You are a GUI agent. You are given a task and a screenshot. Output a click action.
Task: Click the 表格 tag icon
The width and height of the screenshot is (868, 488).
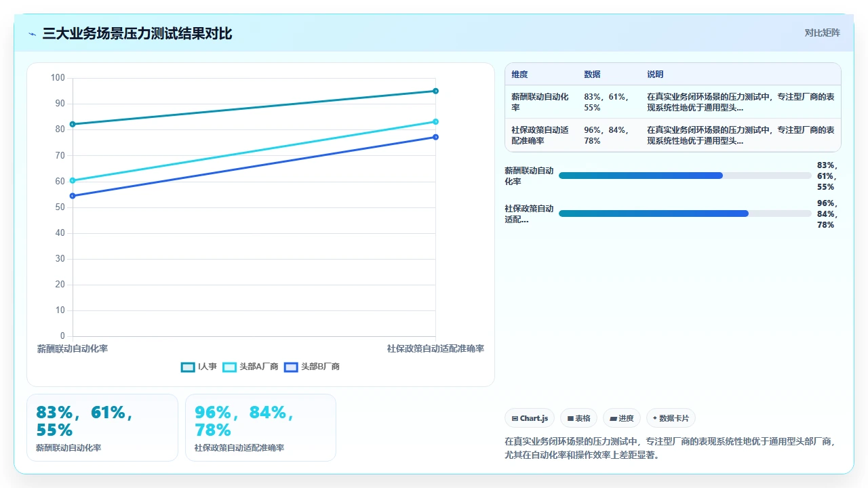(570, 419)
